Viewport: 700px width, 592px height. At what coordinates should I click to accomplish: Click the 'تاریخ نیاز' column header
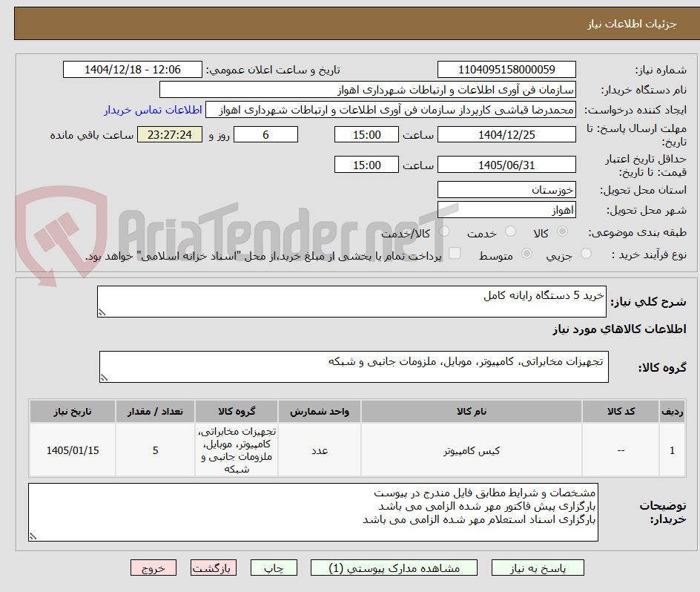pyautogui.click(x=73, y=412)
